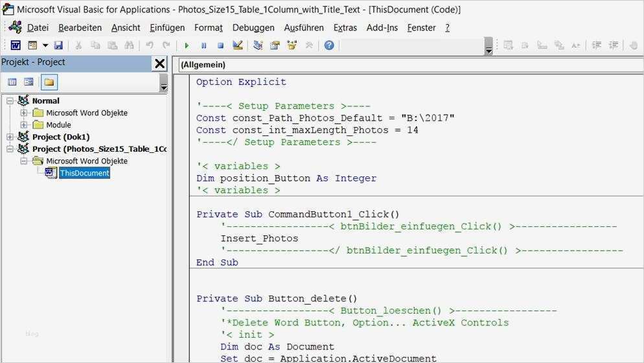
Task: Open the Object Browser toolbar icon
Action: [x=292, y=45]
